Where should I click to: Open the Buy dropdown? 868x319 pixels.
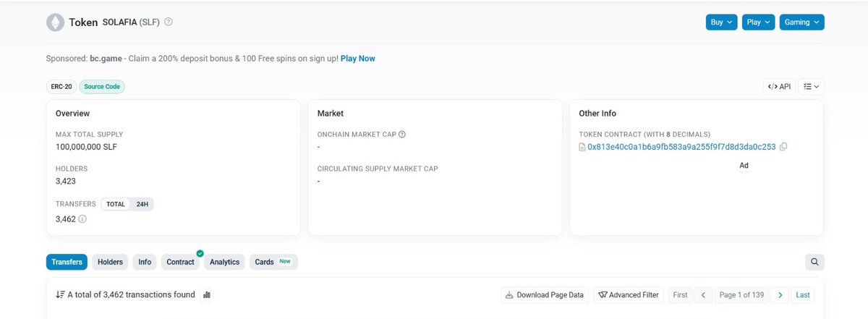point(722,22)
